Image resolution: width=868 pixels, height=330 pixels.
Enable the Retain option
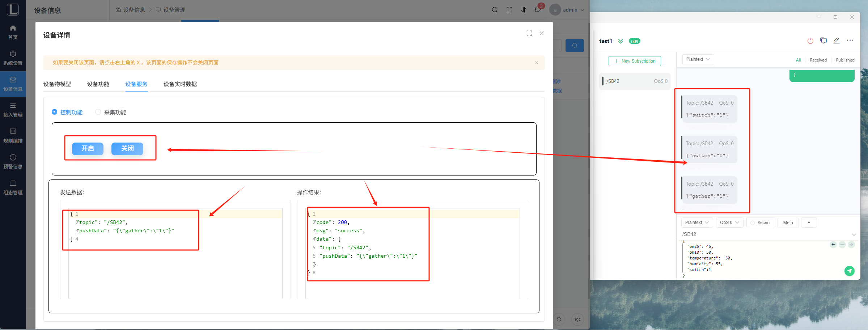point(760,223)
